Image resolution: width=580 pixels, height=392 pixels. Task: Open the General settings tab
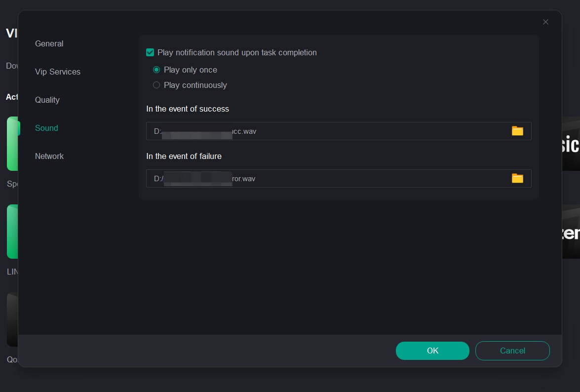tap(49, 43)
